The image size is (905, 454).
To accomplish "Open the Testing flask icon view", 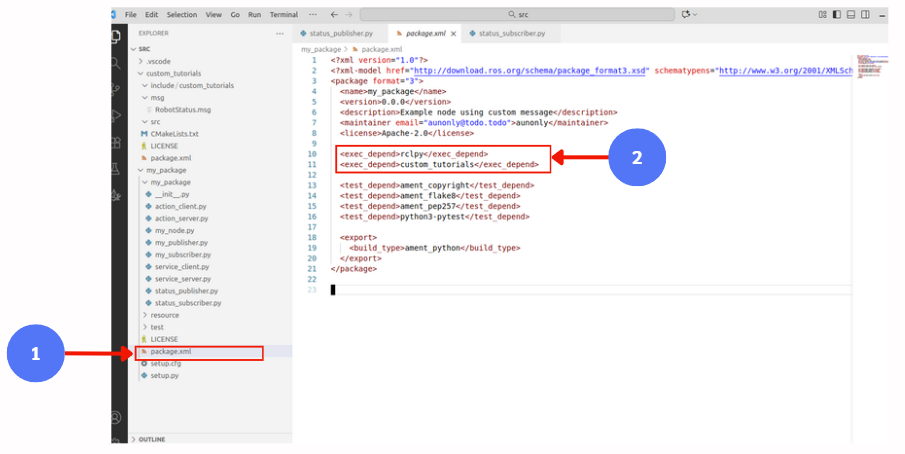I will point(118,167).
